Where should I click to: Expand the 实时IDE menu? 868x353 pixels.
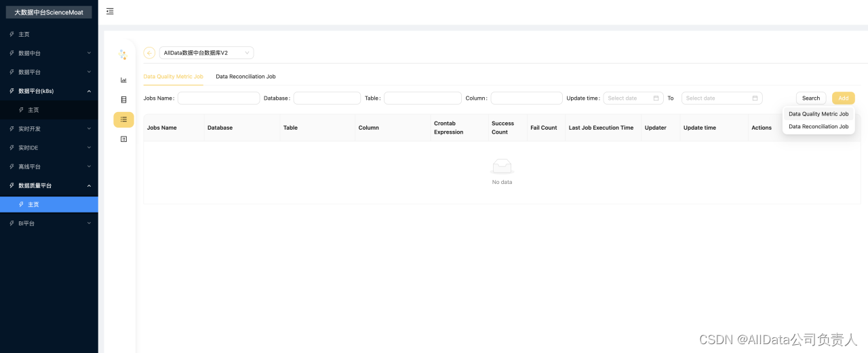coord(49,147)
